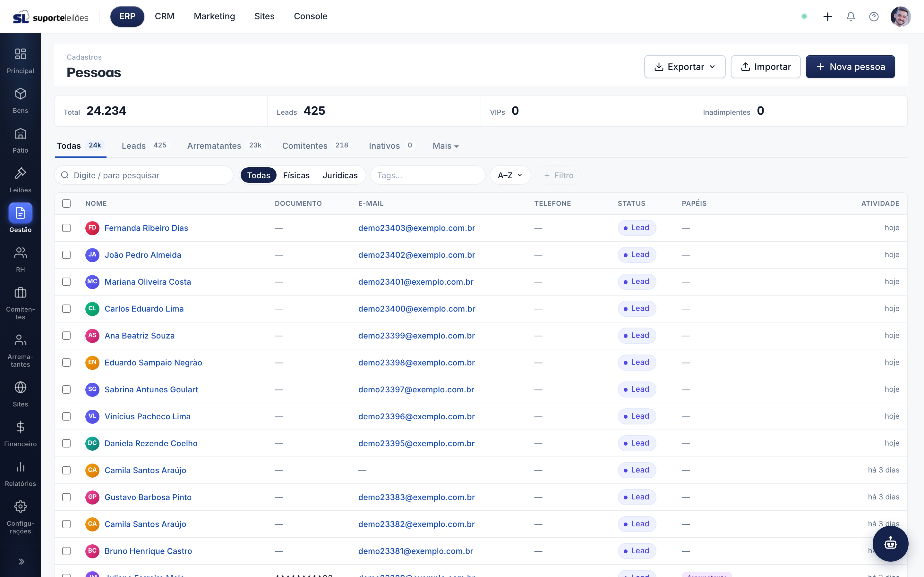
Task: Tick the checkbox for Fernanda Ribeiro Dias
Action: [x=66, y=228]
